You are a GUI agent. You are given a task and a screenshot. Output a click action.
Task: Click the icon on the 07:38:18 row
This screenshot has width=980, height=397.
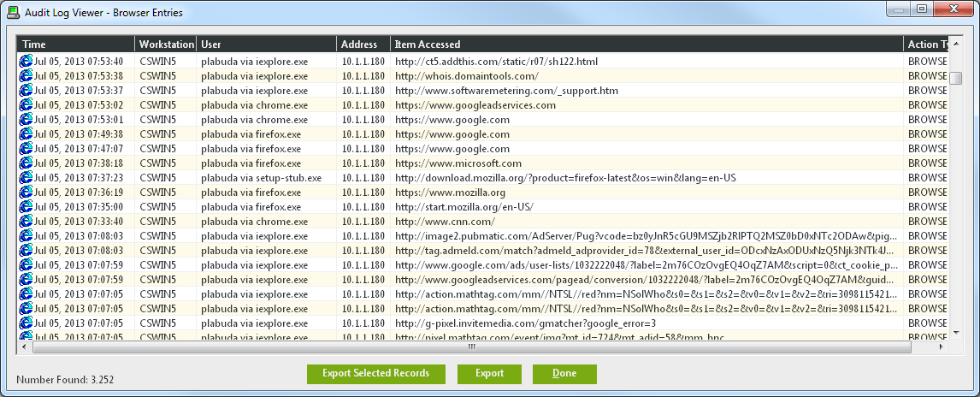(26, 163)
